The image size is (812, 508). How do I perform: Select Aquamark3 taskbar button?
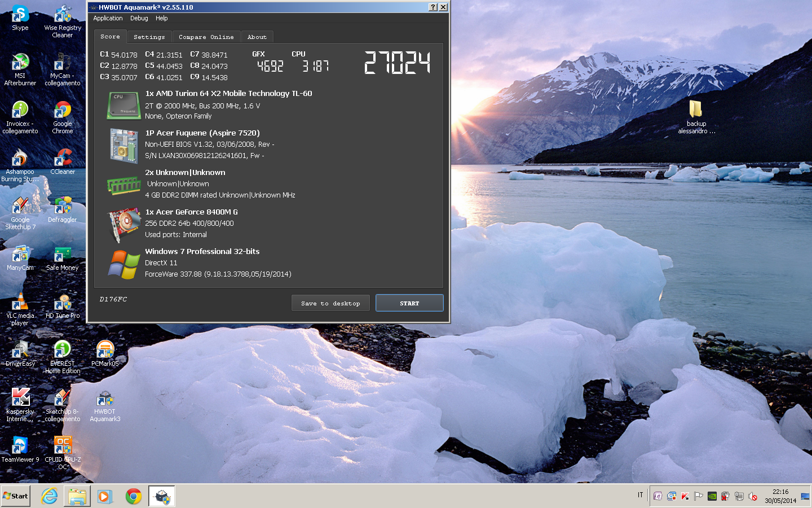pyautogui.click(x=162, y=496)
